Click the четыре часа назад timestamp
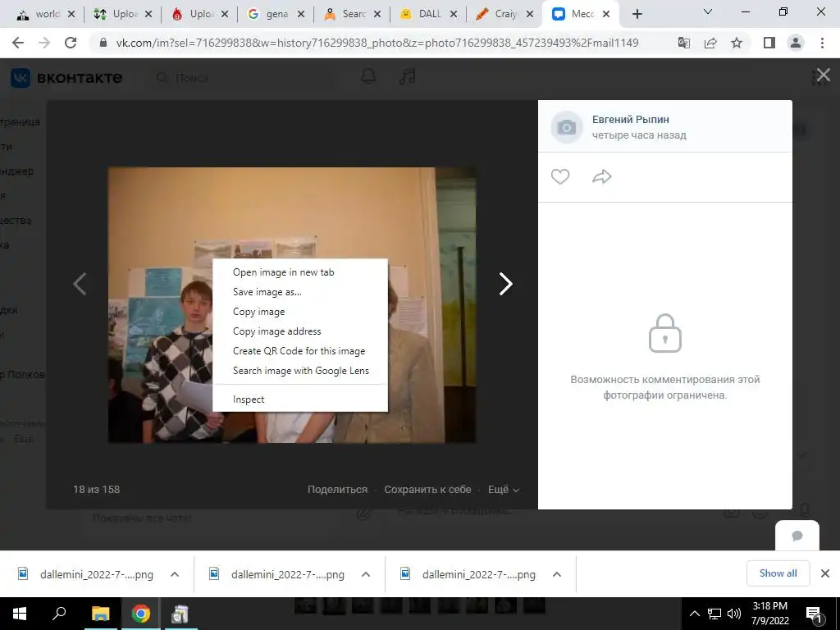This screenshot has height=630, width=840. pos(639,135)
